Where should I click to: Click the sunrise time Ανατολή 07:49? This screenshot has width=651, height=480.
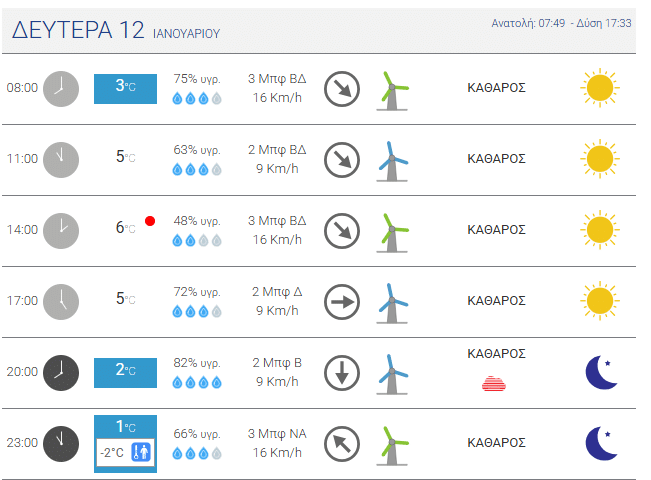pyautogui.click(x=528, y=23)
